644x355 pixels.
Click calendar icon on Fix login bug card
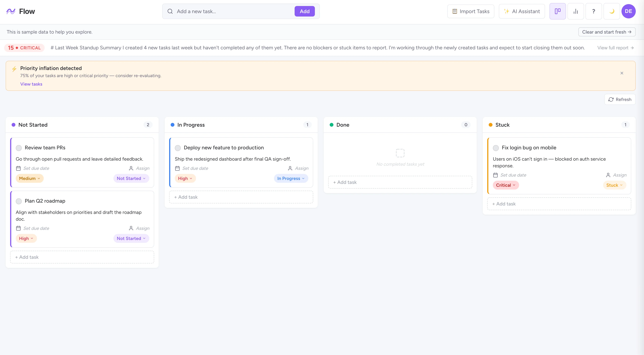495,175
